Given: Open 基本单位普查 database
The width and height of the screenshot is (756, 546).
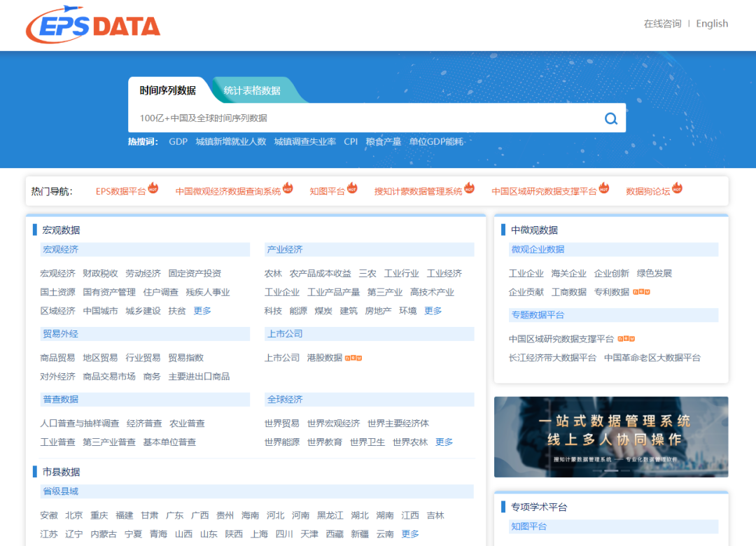Looking at the screenshot, I should 169,442.
